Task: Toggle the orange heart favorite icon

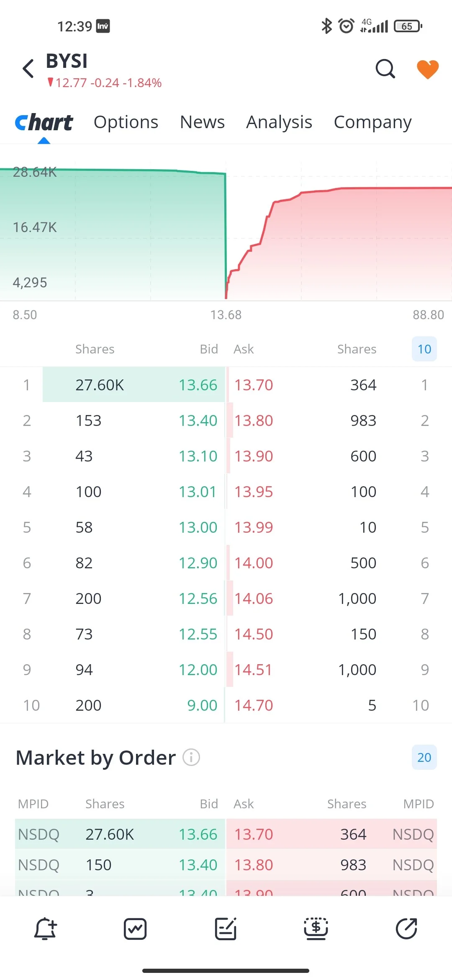Action: click(x=428, y=69)
